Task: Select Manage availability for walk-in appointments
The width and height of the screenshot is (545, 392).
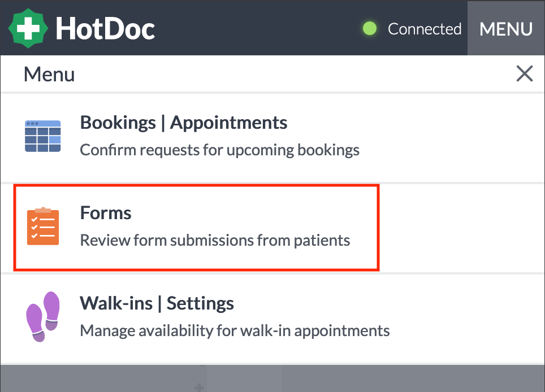Action: pyautogui.click(x=235, y=330)
